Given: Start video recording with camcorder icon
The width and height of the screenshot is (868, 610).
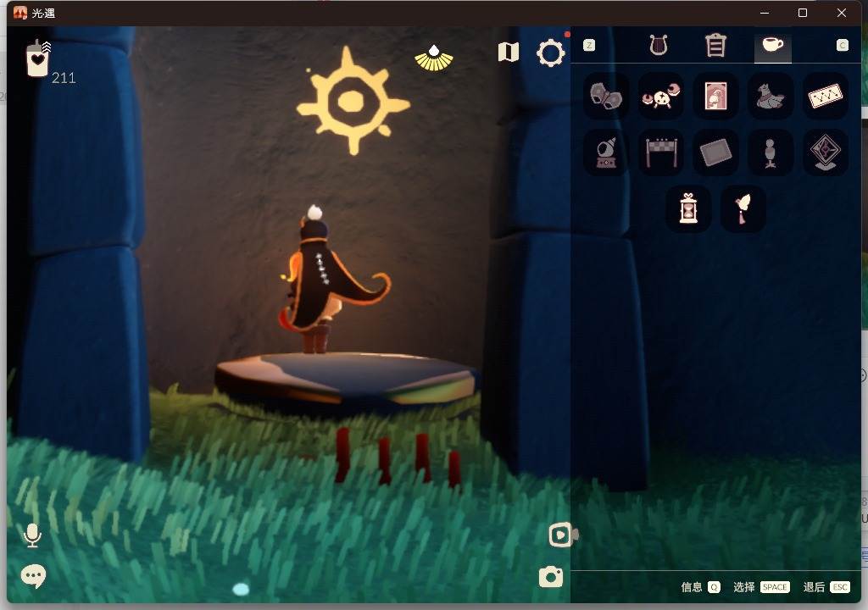Looking at the screenshot, I should [563, 535].
